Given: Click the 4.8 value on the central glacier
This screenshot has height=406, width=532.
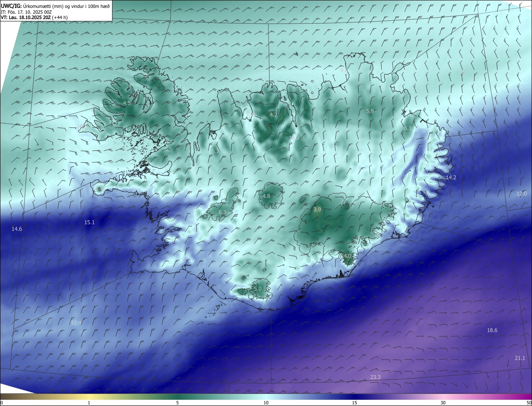Looking at the screenshot, I should tap(266, 196).
